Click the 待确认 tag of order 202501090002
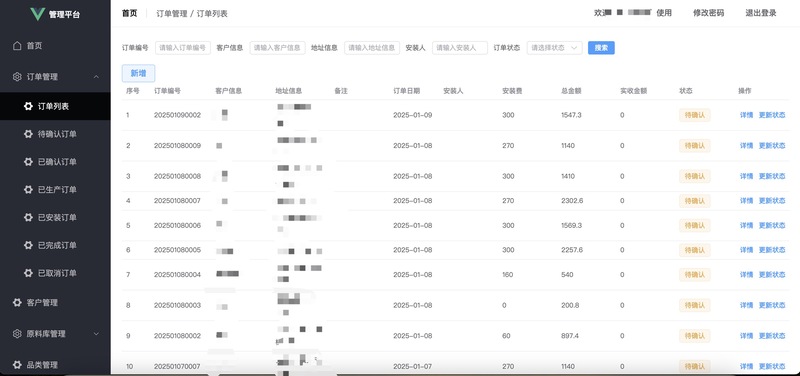Viewport: 800px width, 376px height. 694,115
